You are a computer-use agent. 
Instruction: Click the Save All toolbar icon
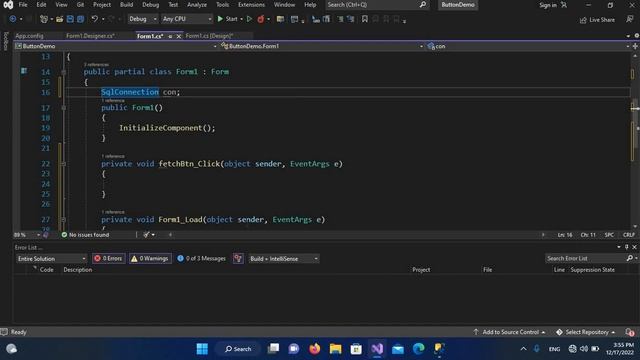coord(80,19)
